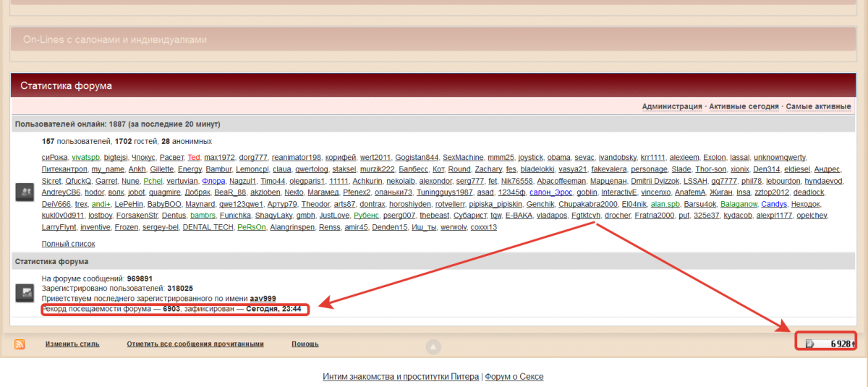
Task: Collapse the Статистика форума section header
Action: pyautogui.click(x=66, y=86)
